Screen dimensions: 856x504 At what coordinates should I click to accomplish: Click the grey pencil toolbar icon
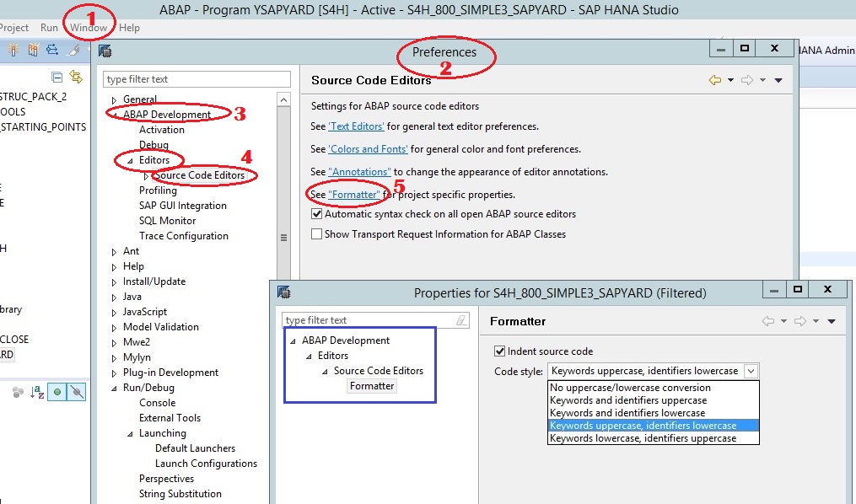click(x=73, y=51)
